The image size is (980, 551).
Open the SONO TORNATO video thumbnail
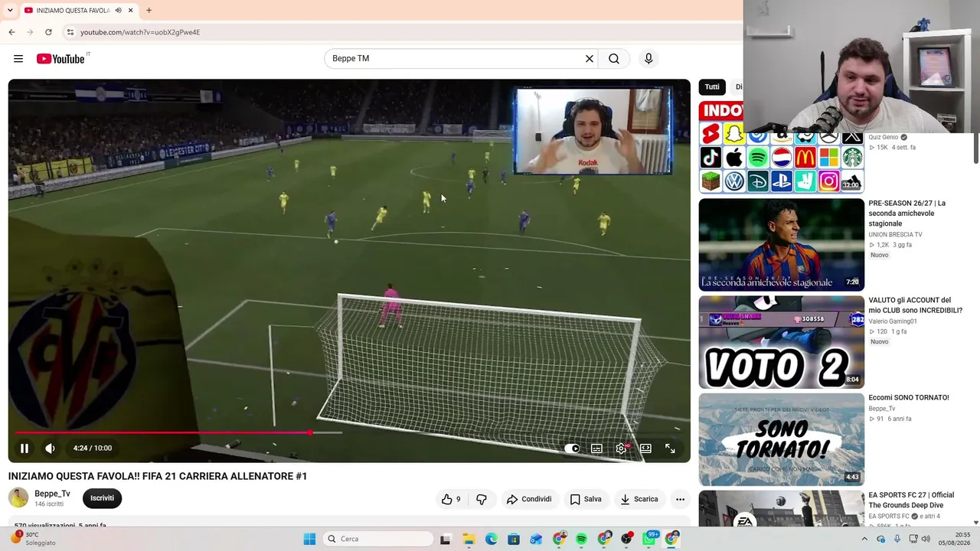click(x=781, y=439)
